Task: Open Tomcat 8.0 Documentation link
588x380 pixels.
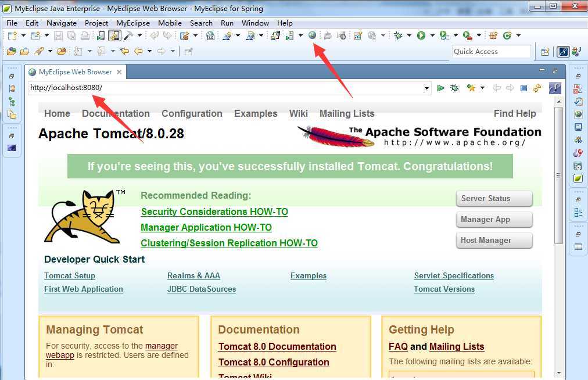Action: pyautogui.click(x=277, y=347)
